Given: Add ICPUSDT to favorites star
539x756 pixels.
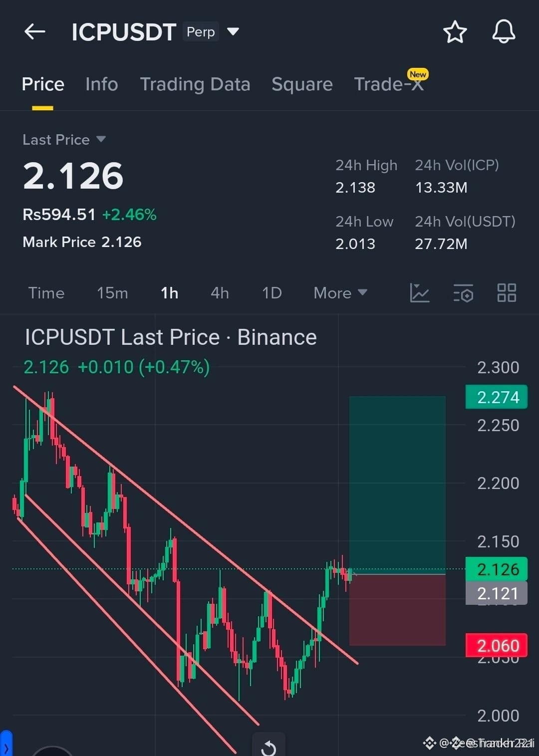Looking at the screenshot, I should [x=455, y=32].
